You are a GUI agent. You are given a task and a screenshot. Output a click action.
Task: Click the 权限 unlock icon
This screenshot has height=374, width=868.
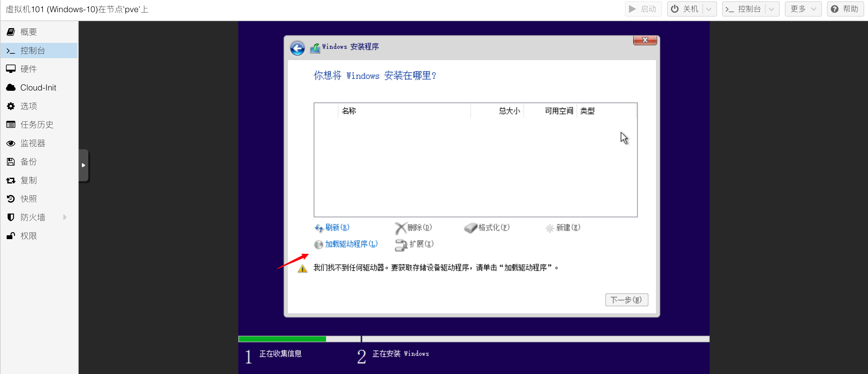(11, 236)
